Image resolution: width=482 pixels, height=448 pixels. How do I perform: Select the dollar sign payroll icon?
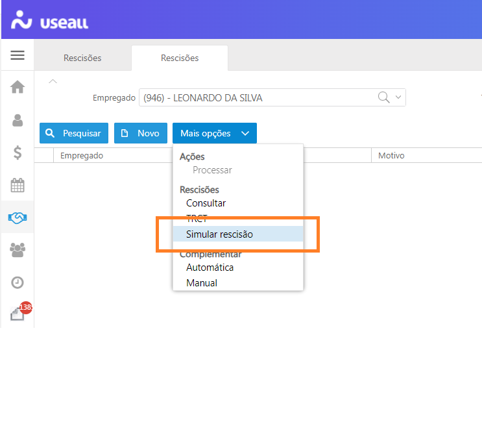point(18,153)
